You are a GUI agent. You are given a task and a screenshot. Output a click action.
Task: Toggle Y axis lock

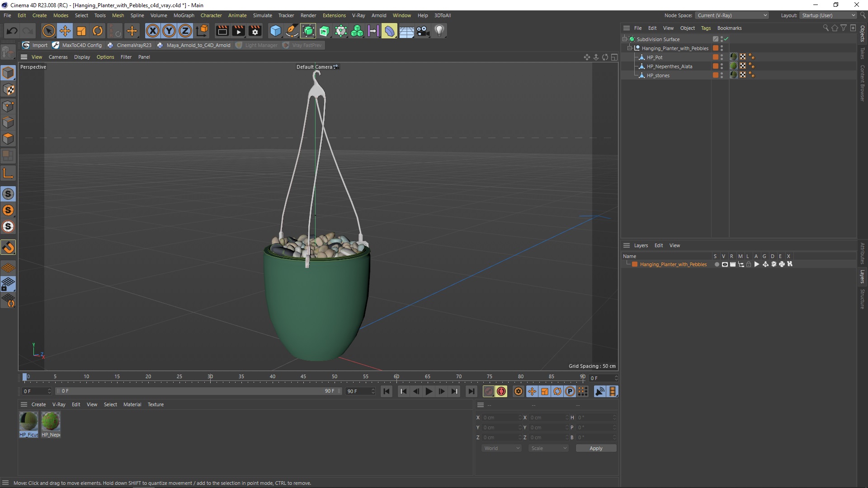click(169, 31)
